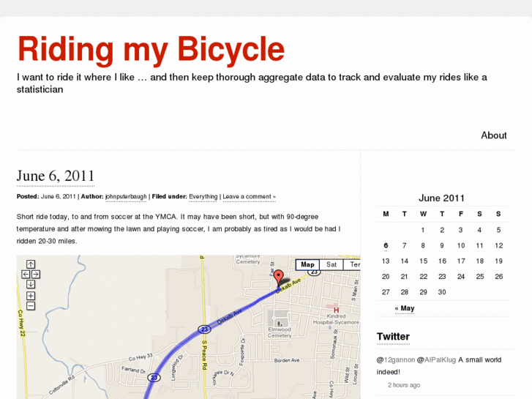Pan the map up with the arrow

pyautogui.click(x=31, y=264)
